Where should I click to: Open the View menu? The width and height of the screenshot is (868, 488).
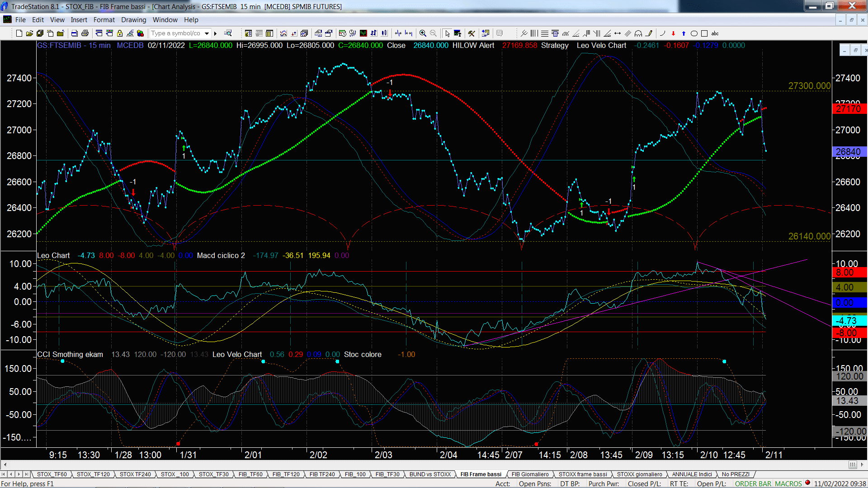57,20
